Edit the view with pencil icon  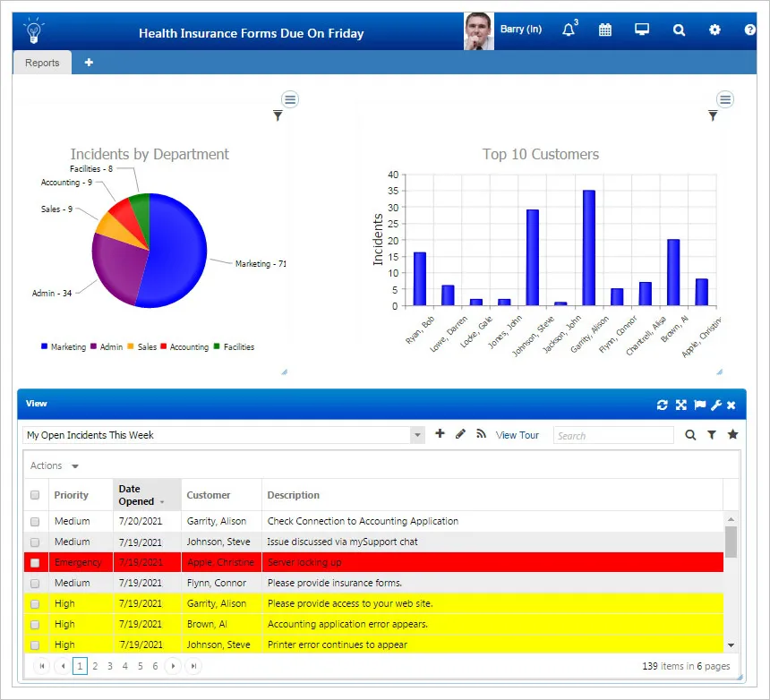pyautogui.click(x=460, y=434)
